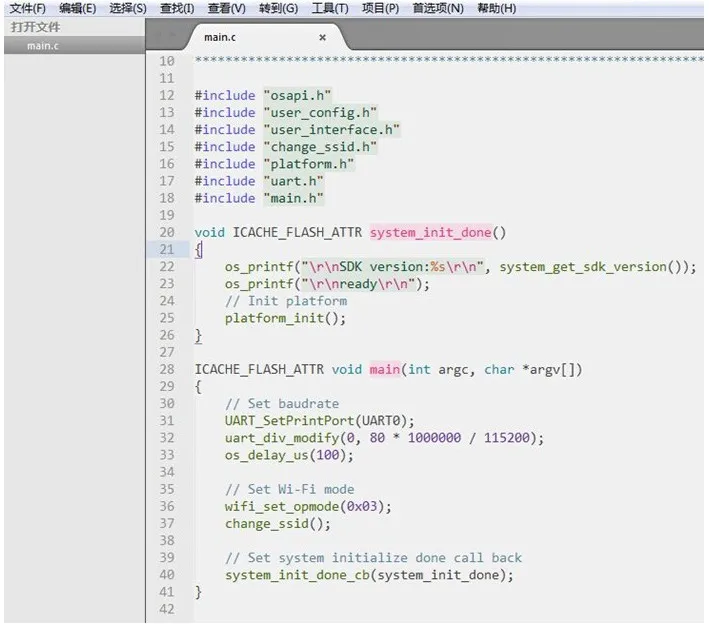Screen dimensions: 709x630
Task: Click the opening brace on line 21
Action: (x=198, y=250)
